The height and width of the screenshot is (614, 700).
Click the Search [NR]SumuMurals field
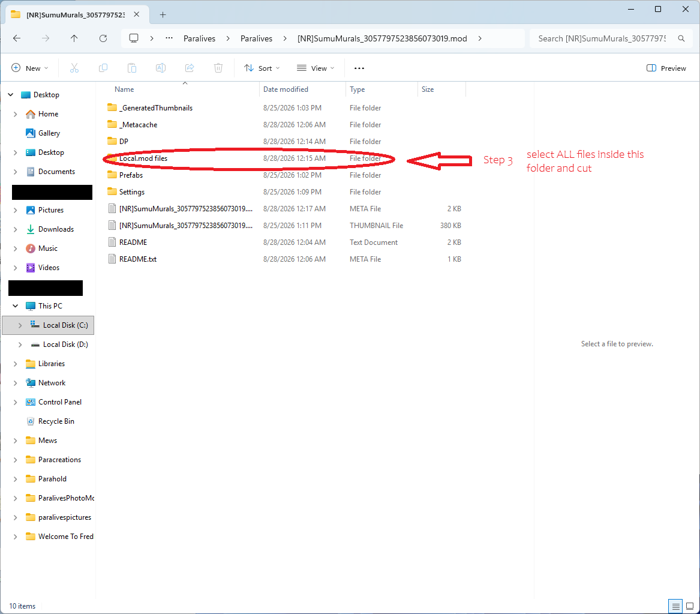coord(611,38)
